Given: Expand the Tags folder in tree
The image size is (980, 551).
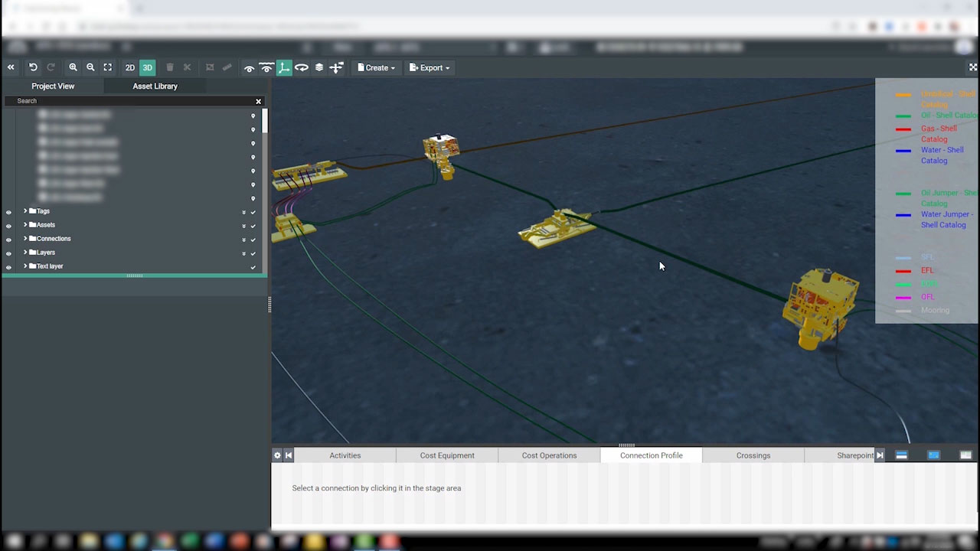Looking at the screenshot, I should pyautogui.click(x=25, y=211).
